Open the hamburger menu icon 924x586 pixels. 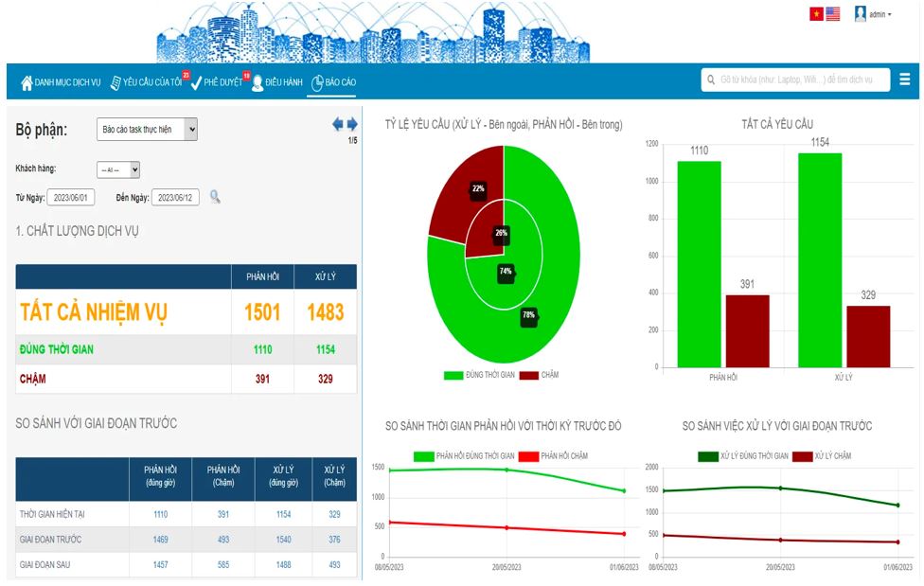click(905, 80)
